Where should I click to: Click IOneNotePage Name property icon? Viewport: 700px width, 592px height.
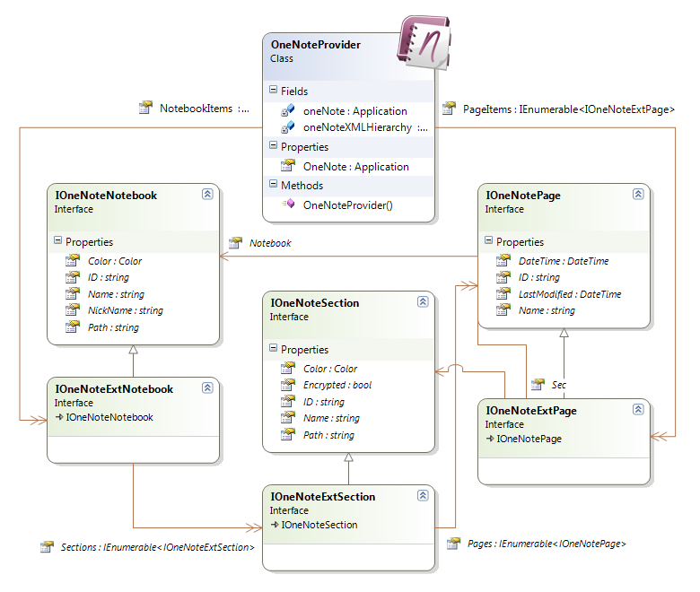coord(503,309)
